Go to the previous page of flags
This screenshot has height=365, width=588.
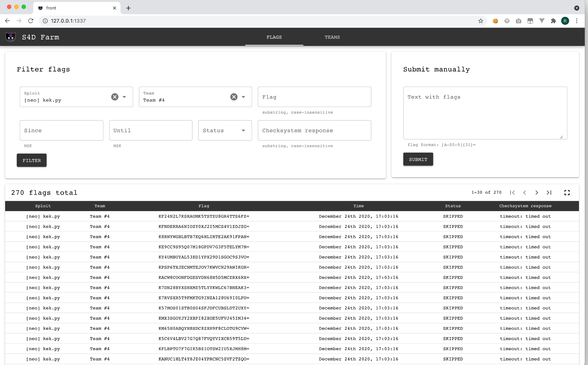[x=525, y=193]
